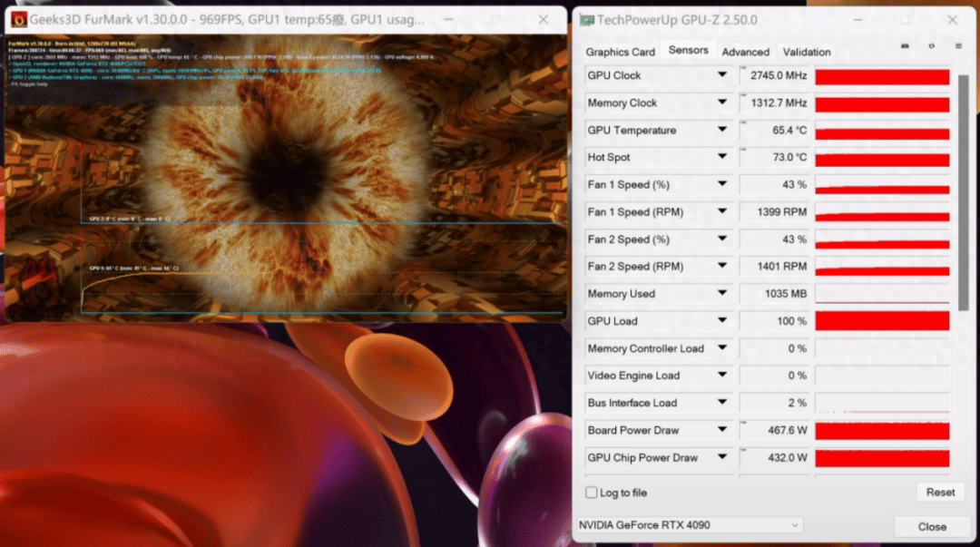
Task: Open the GPU-Z hamburger menu icon
Action: pyautogui.click(x=958, y=46)
